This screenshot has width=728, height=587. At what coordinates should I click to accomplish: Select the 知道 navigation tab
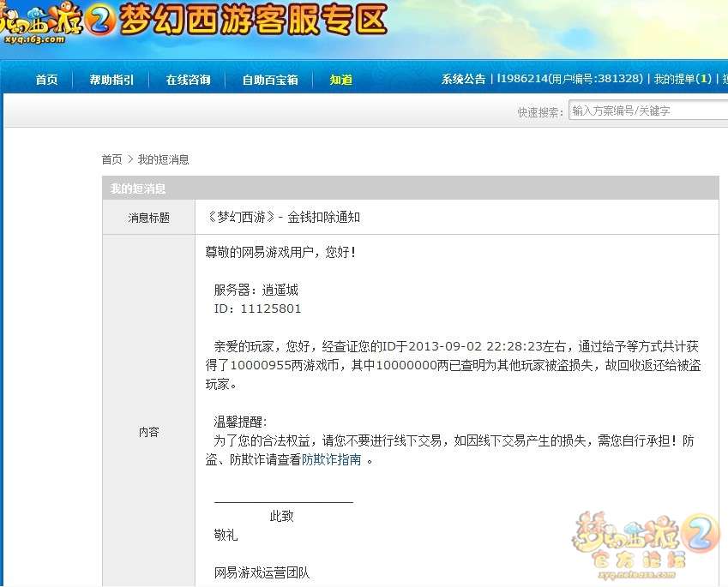340,80
